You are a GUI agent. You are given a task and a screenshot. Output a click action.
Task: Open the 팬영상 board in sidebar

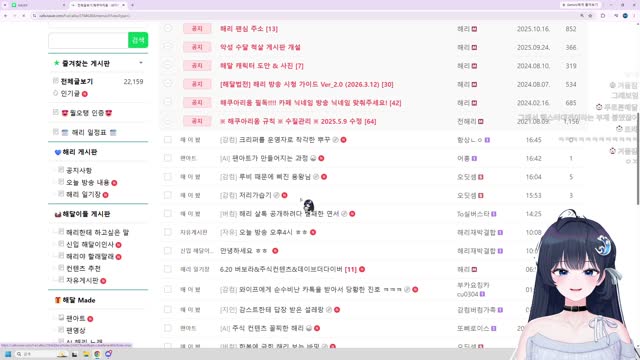tap(76, 330)
